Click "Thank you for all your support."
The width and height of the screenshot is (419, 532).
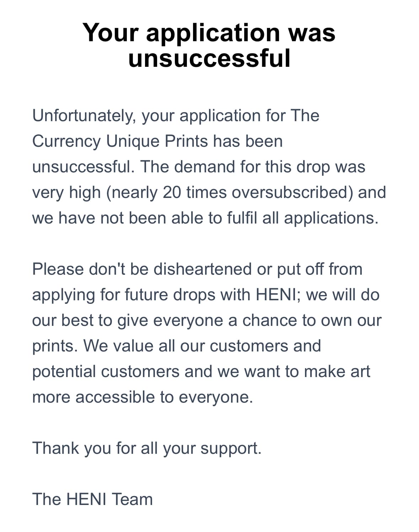147,448
